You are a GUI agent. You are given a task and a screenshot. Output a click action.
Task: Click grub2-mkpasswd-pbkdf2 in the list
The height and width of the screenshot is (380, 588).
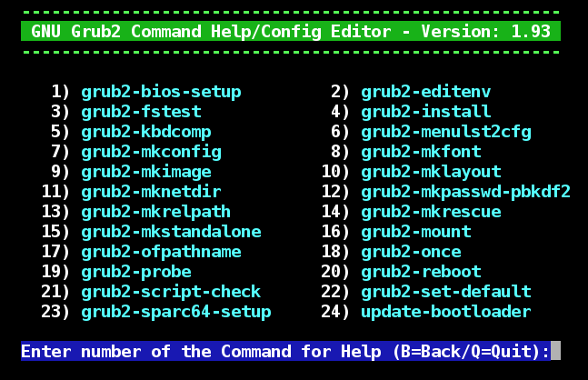[465, 192]
